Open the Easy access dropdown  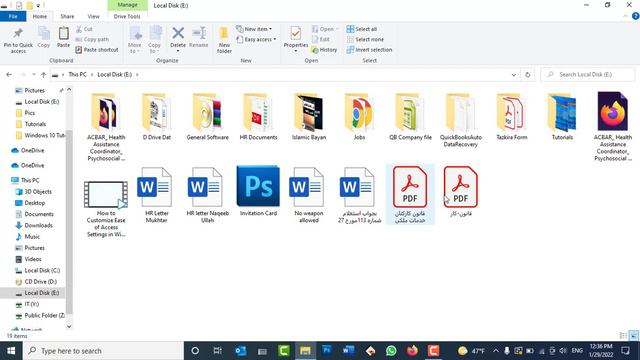[256, 40]
